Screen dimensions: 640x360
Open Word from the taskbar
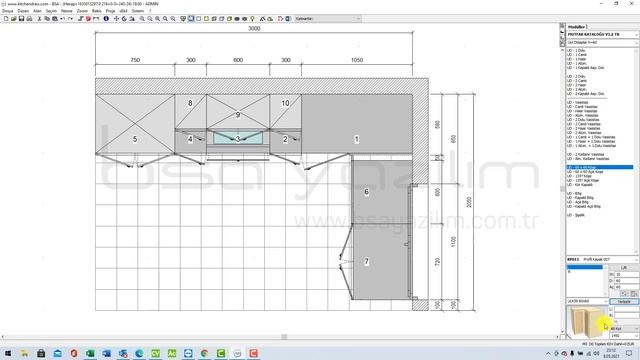point(107,353)
